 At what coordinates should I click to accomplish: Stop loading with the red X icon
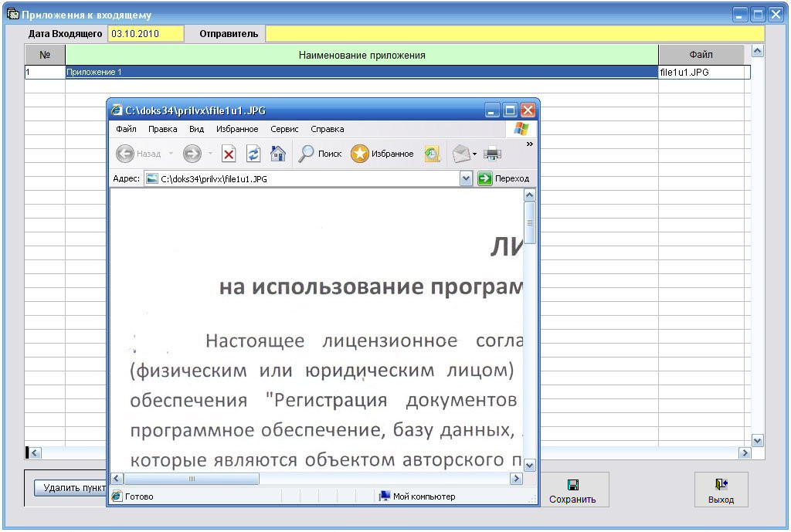coord(229,154)
